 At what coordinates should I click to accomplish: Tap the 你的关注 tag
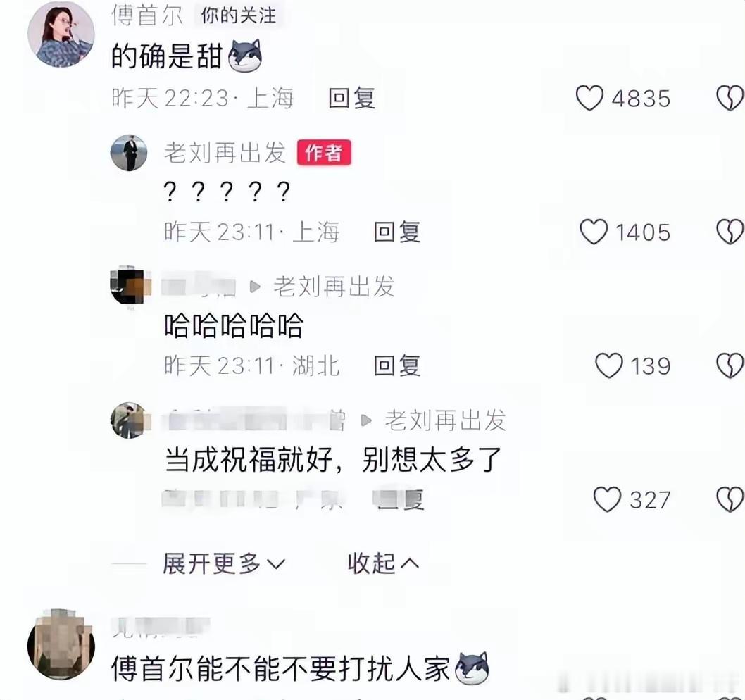(x=238, y=15)
